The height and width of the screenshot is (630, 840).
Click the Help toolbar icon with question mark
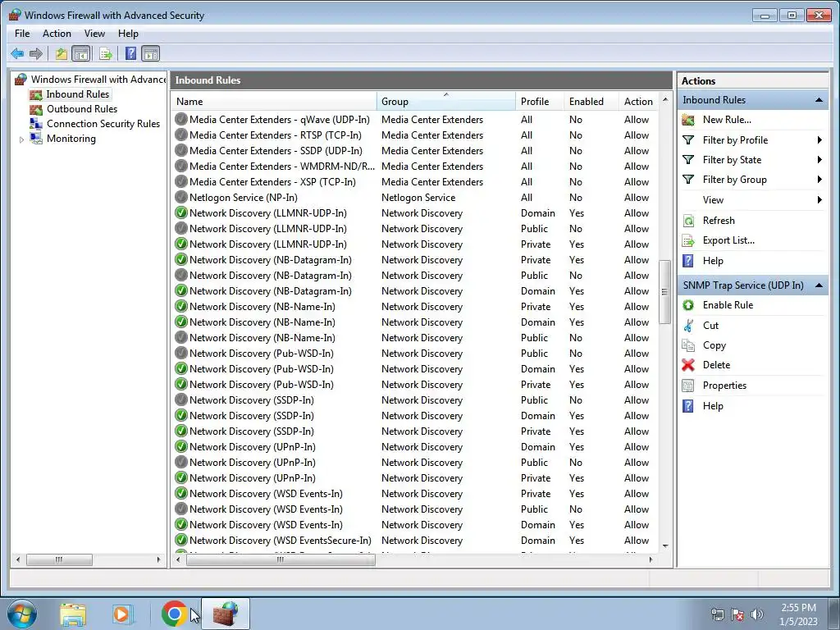click(x=130, y=53)
